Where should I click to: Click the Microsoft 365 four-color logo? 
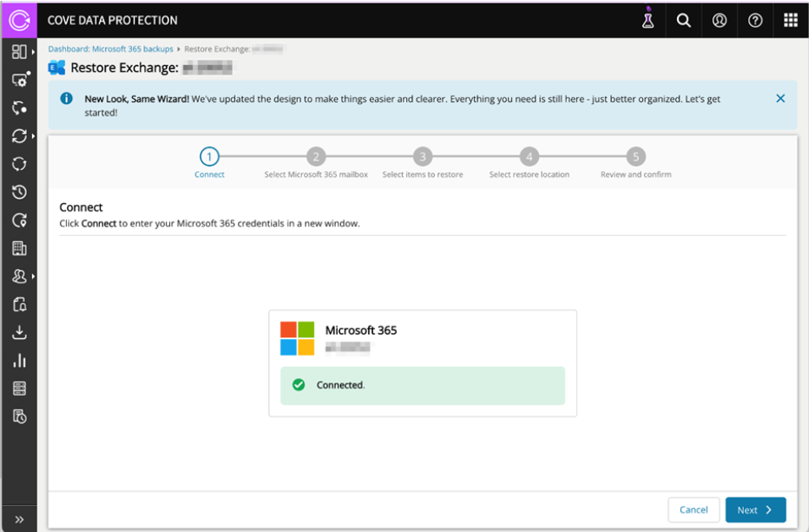point(297,338)
